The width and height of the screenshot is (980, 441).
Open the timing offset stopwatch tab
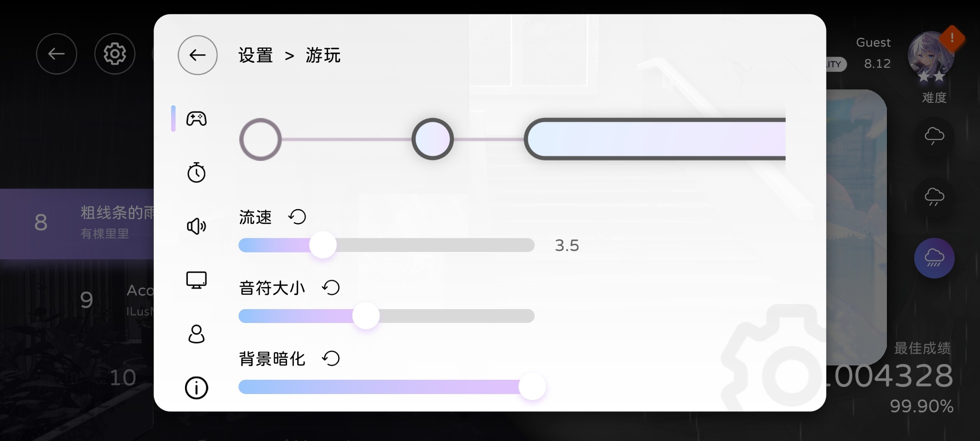click(196, 172)
